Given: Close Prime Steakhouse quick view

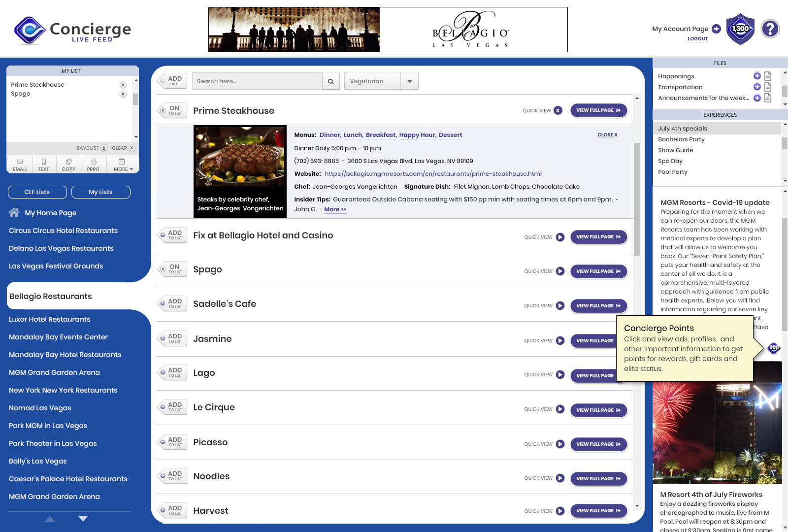Looking at the screenshot, I should click(x=558, y=110).
